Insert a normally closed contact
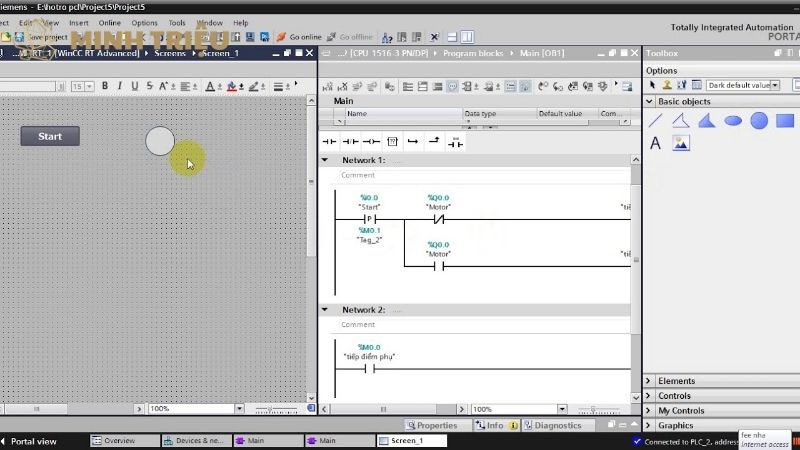This screenshot has height=450, width=800. coord(350,142)
